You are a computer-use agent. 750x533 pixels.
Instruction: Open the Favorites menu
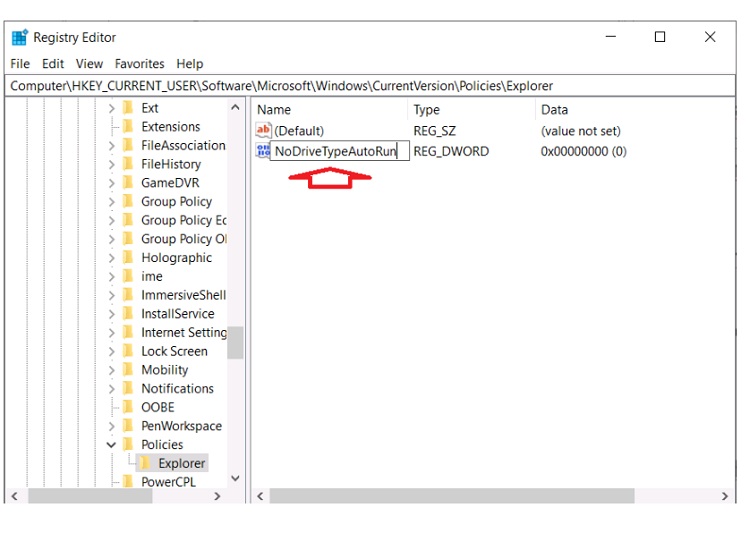click(x=139, y=64)
